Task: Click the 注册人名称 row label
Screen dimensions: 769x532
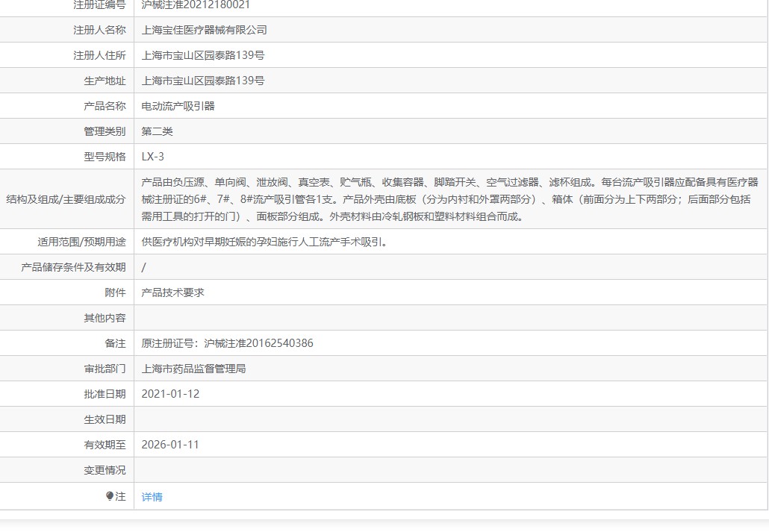Action: coord(99,30)
